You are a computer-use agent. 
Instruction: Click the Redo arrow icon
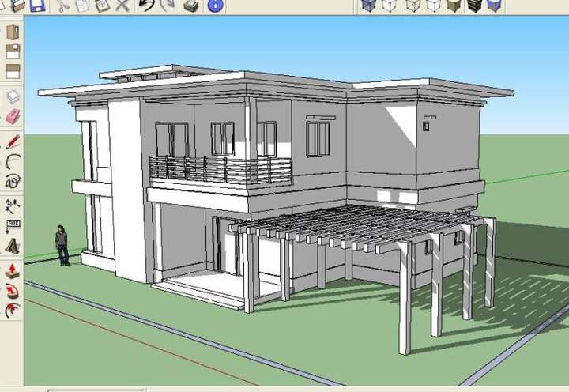168,6
